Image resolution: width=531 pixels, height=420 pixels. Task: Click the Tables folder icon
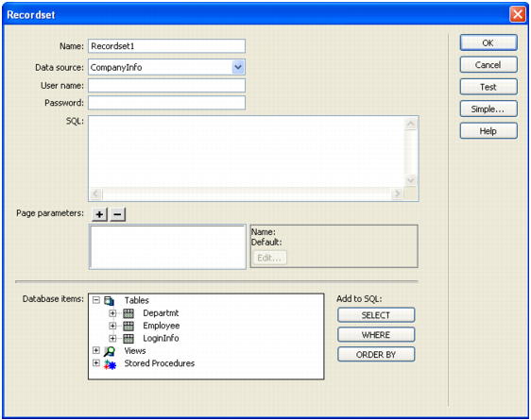[109, 300]
